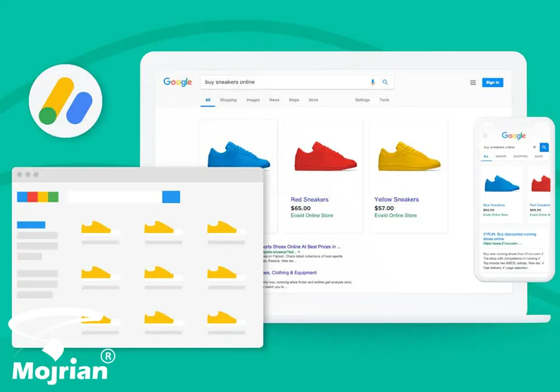The width and height of the screenshot is (560, 392).
Task: Click the blue sneaker image on phone
Action: 502,183
